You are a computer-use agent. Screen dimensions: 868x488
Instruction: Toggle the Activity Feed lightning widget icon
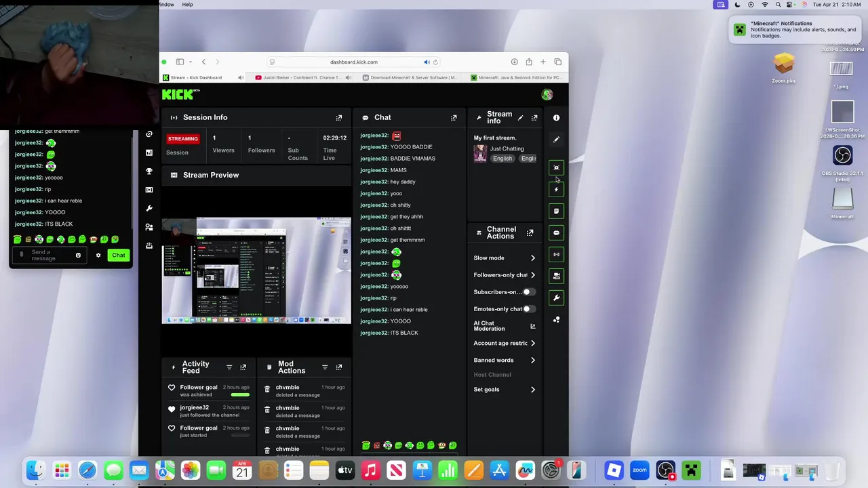point(556,190)
